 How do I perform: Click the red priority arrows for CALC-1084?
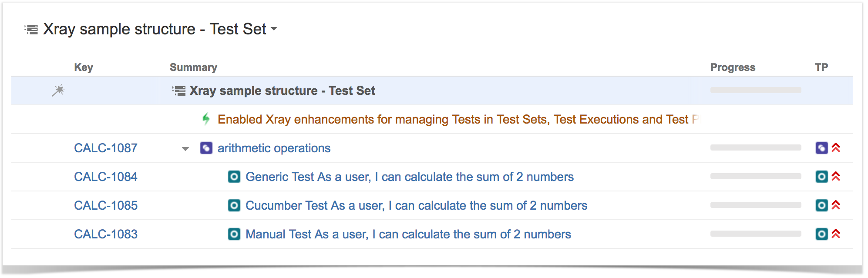836,176
